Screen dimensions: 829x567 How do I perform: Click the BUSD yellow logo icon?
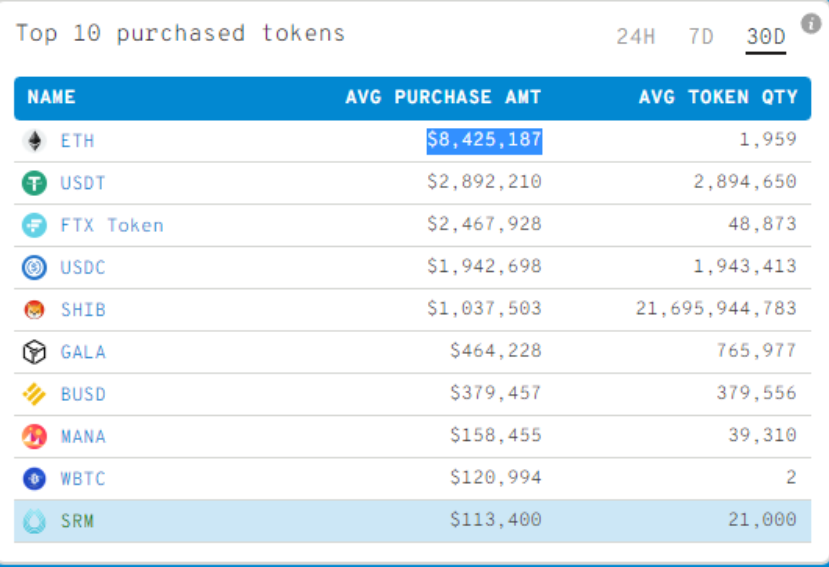pyautogui.click(x=34, y=394)
